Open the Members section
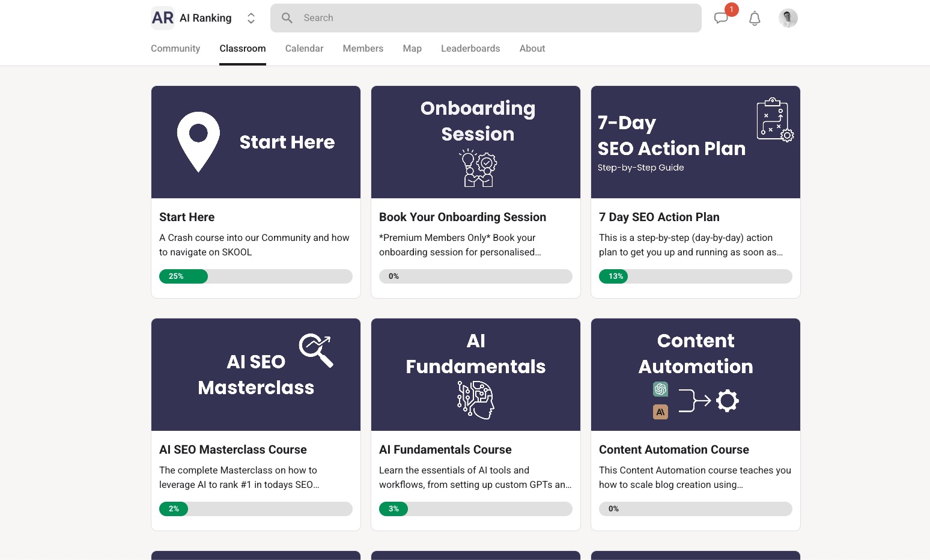The image size is (930, 560). point(363,49)
